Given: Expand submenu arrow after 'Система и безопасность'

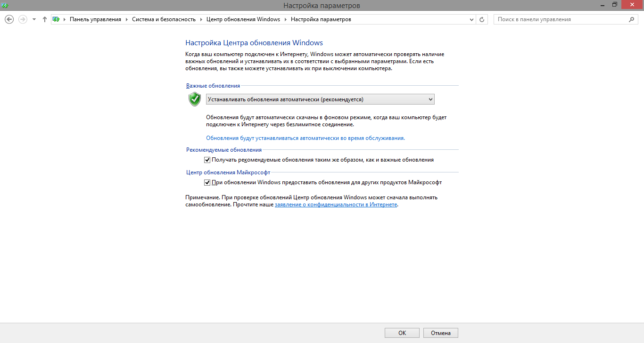Looking at the screenshot, I should click(x=201, y=20).
